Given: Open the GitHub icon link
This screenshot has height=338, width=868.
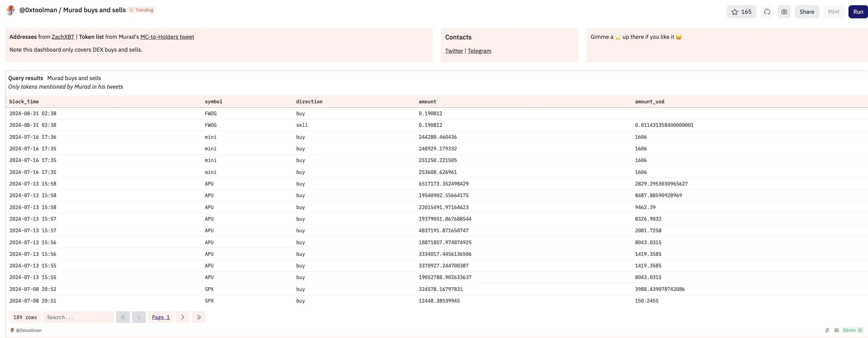Looking at the screenshot, I should (x=767, y=12).
